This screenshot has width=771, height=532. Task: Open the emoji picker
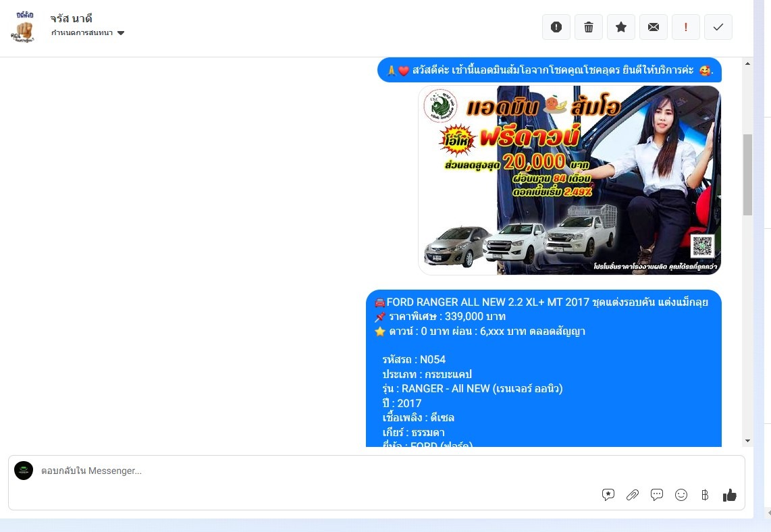[681, 495]
